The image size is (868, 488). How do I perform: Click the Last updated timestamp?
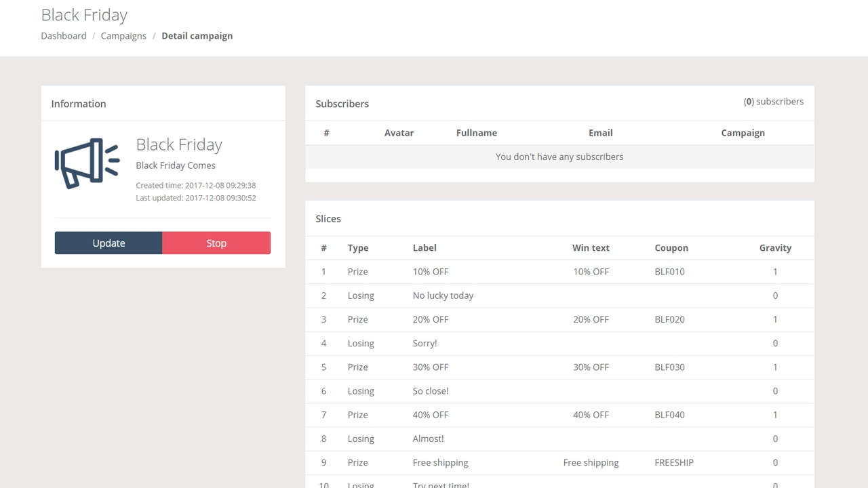pyautogui.click(x=195, y=198)
